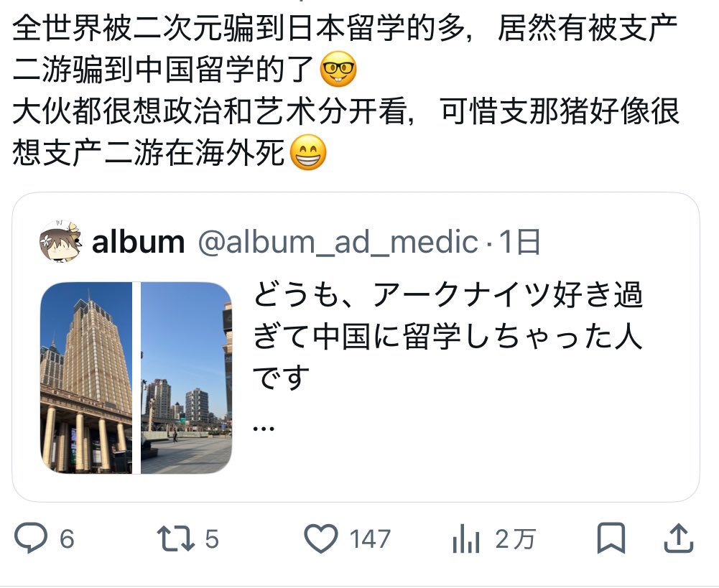719x588 pixels.
Task: Click the display name album
Action: tap(138, 242)
